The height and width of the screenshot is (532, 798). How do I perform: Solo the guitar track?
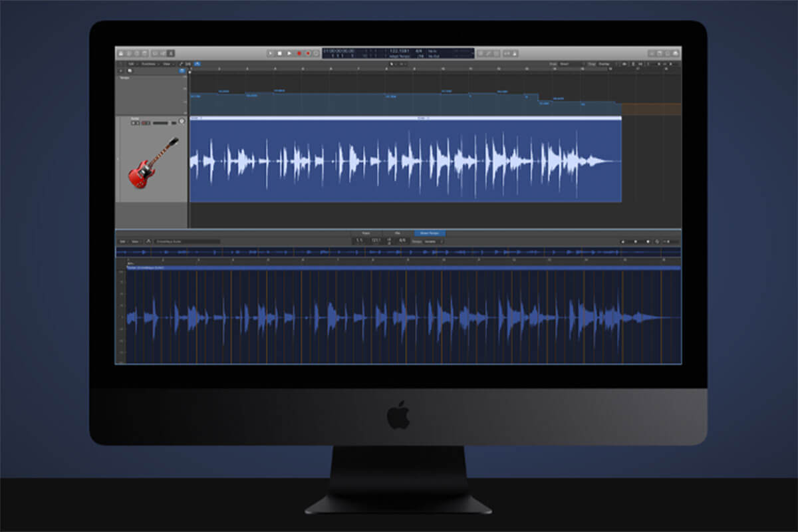(138, 123)
